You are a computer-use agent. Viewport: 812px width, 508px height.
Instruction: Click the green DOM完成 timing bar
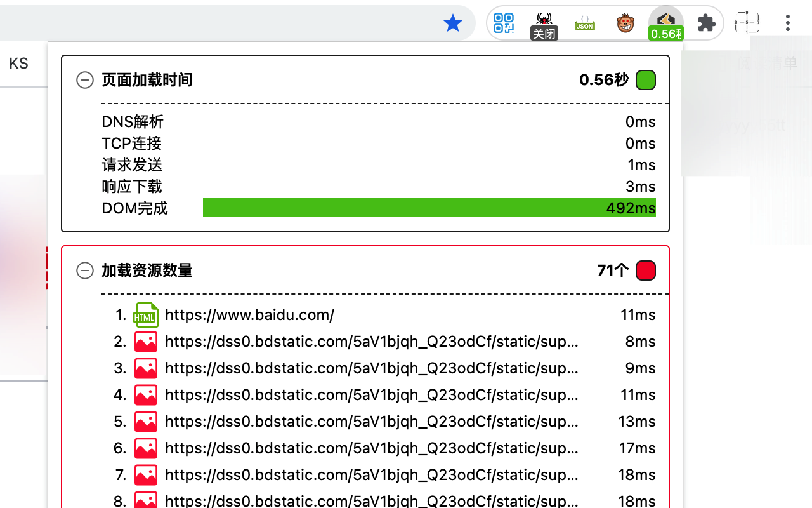[x=429, y=208]
